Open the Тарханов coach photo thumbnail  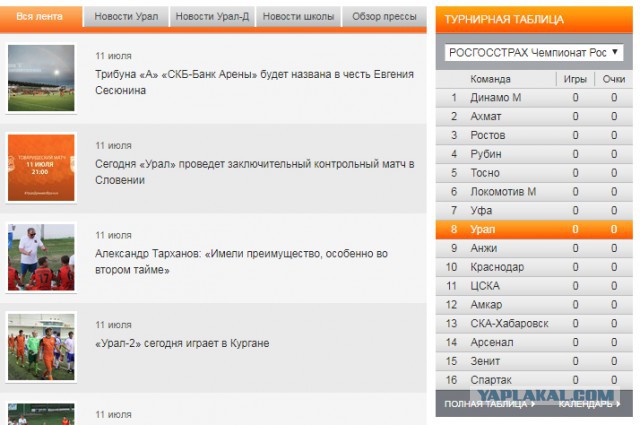[x=41, y=257]
